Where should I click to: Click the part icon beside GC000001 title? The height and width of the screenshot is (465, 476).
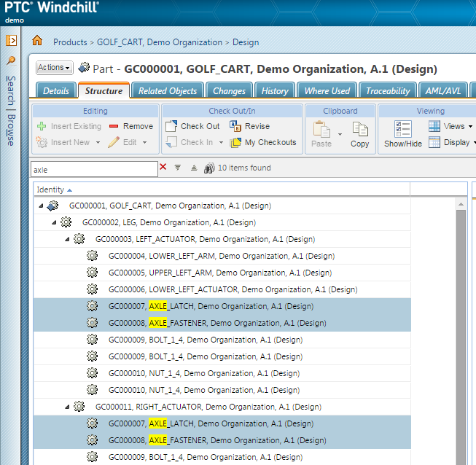coord(84,68)
